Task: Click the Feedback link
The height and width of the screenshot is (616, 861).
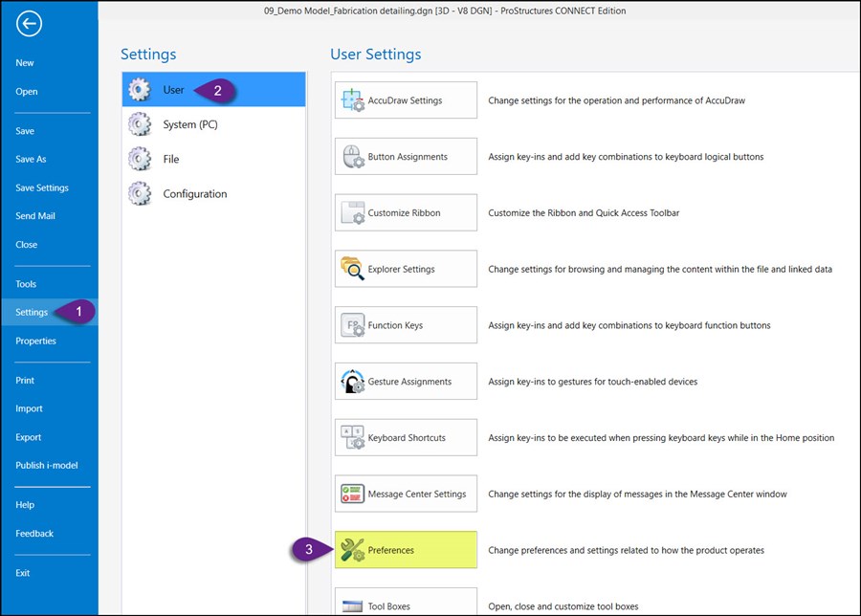Action: point(34,533)
